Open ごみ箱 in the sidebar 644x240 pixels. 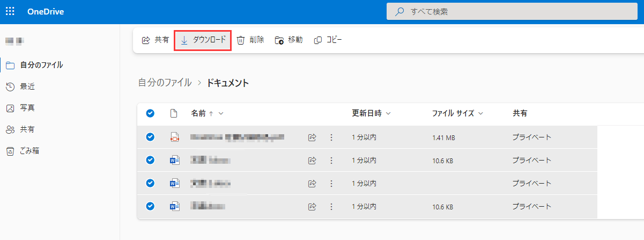tap(23, 151)
